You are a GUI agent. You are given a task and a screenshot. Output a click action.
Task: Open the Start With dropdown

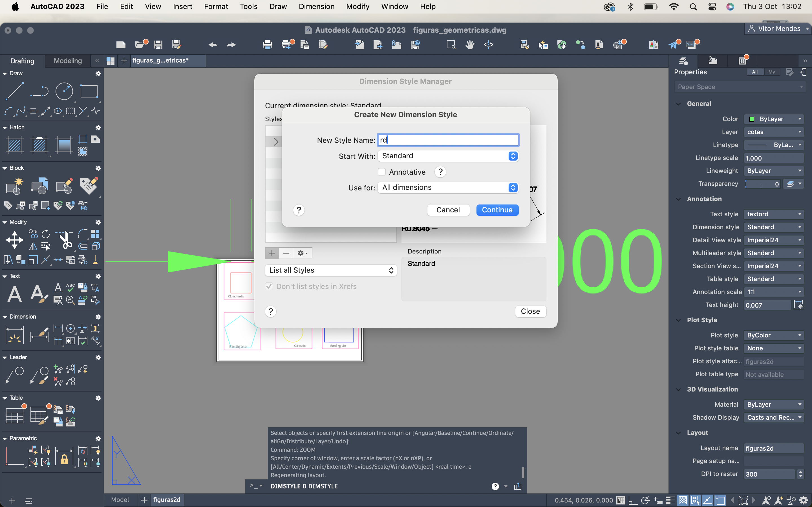pyautogui.click(x=448, y=156)
